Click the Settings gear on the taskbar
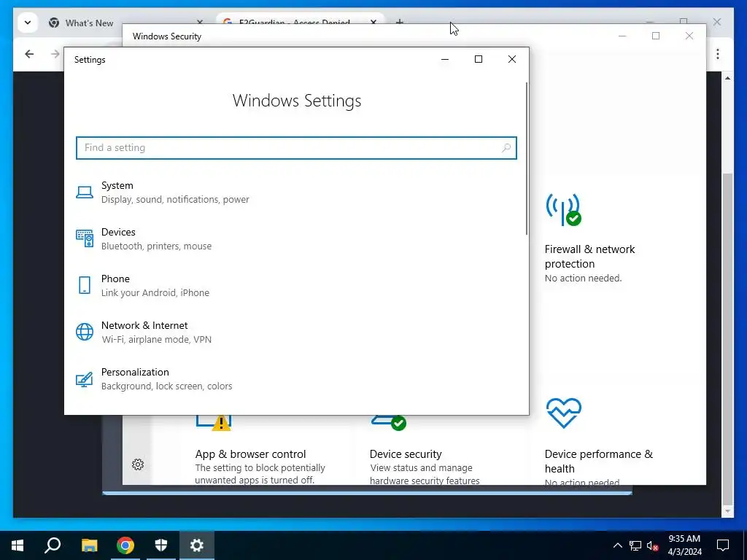The width and height of the screenshot is (747, 560). [x=197, y=545]
